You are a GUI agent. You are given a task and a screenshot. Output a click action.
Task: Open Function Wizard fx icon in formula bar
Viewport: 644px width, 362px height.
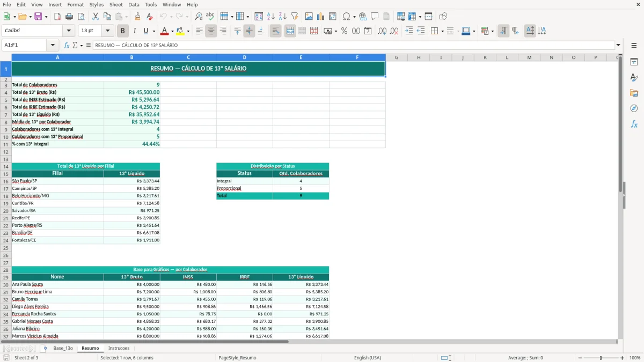pyautogui.click(x=67, y=45)
